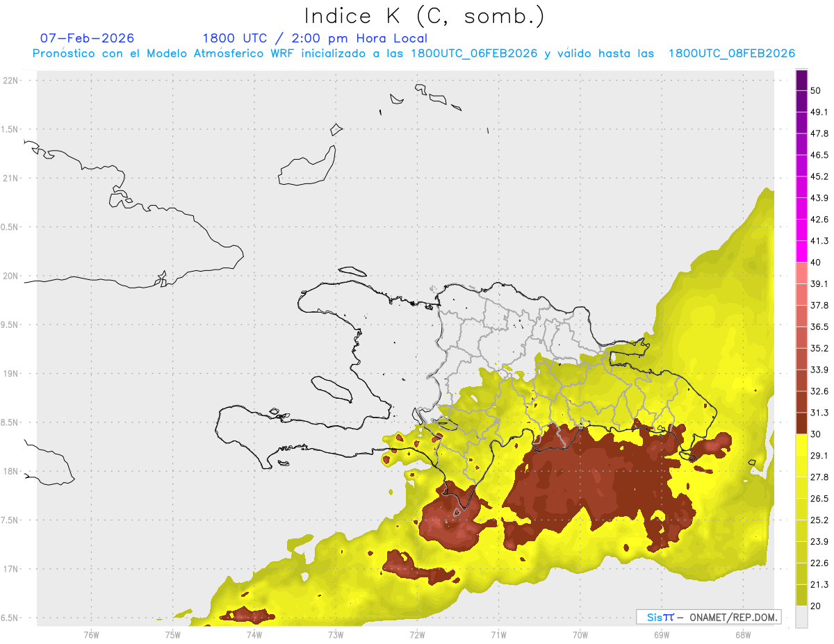Screen dimensions: 834x644
Task: Click the '23.9' colorbar label
Action: (x=819, y=542)
